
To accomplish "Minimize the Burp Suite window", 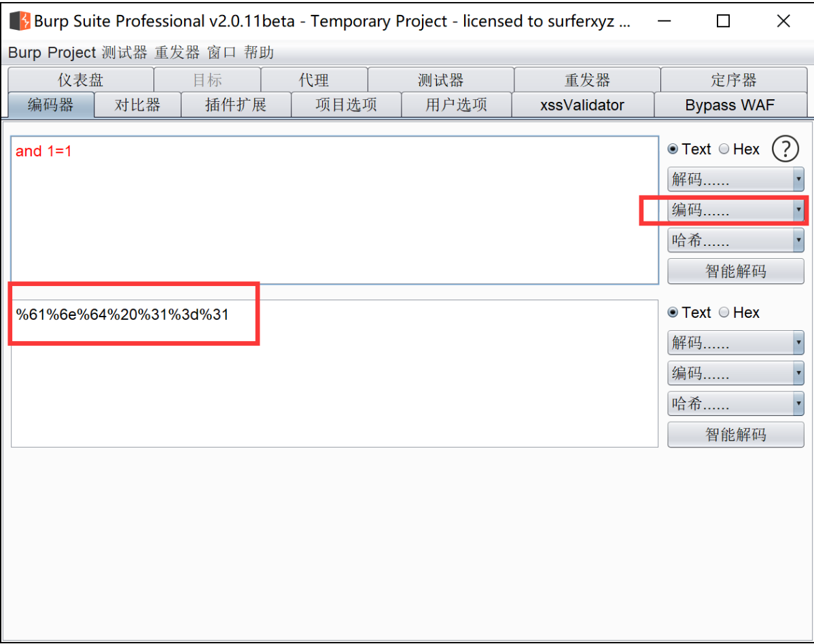I will pyautogui.click(x=664, y=21).
